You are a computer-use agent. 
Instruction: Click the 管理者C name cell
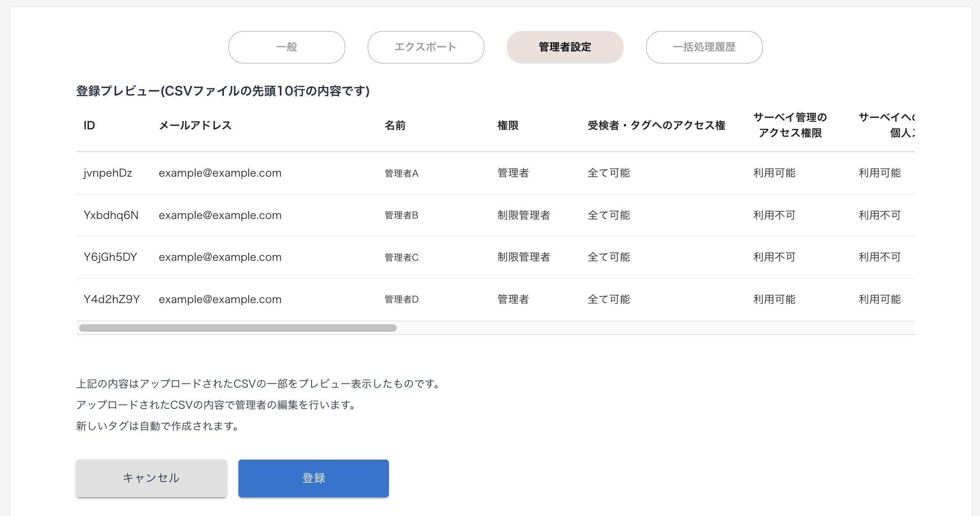(x=401, y=258)
